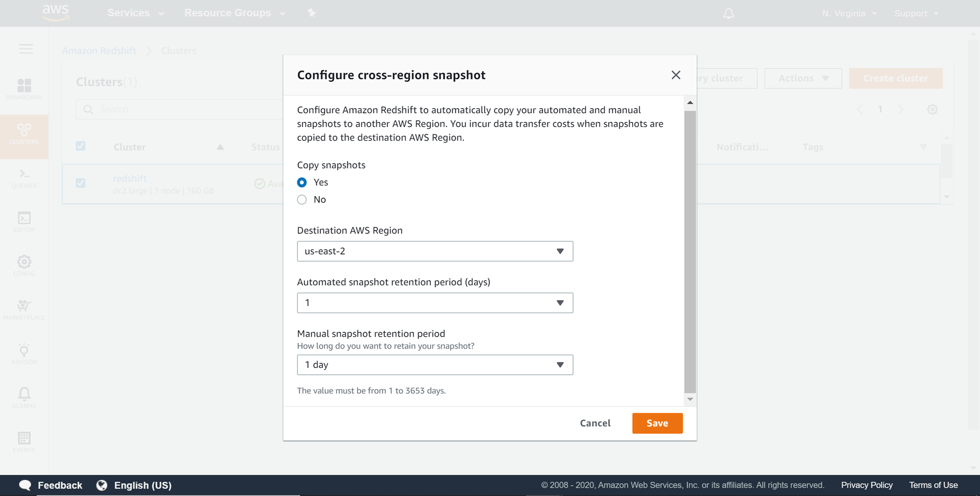This screenshot has height=496, width=980.
Task: Open the Marketplace sidebar icon
Action: point(24,309)
